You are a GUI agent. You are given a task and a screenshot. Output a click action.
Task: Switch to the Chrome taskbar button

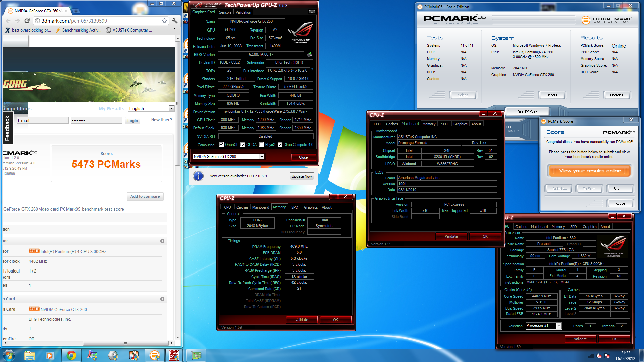click(x=71, y=355)
